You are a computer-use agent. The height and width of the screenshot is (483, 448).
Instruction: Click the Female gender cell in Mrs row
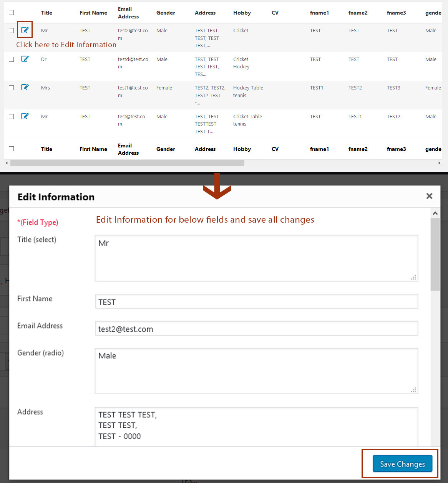(x=164, y=88)
